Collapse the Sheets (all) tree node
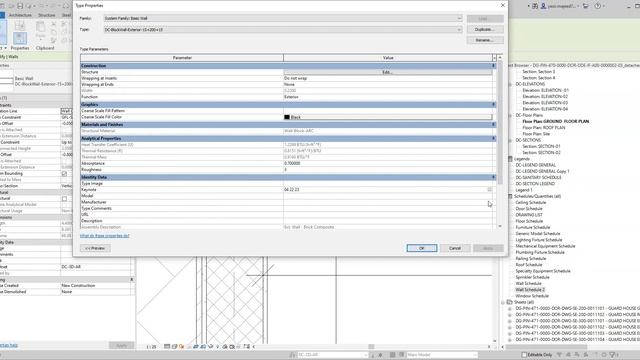Viewport: 640px width, 360px height. [503, 302]
